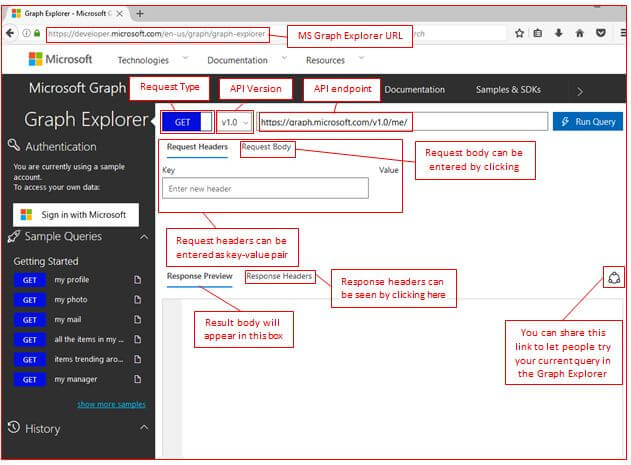Click the Getting Started heading

[x=46, y=261]
